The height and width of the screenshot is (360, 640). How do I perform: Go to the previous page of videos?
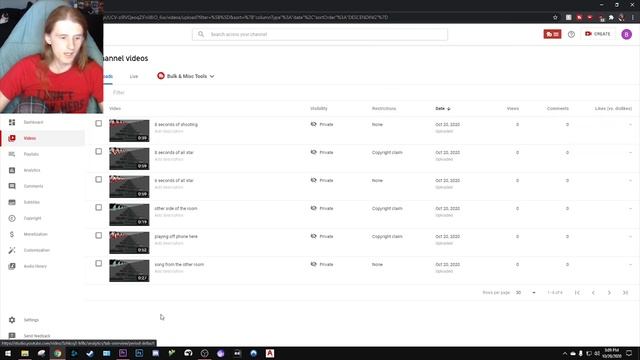[x=593, y=293]
